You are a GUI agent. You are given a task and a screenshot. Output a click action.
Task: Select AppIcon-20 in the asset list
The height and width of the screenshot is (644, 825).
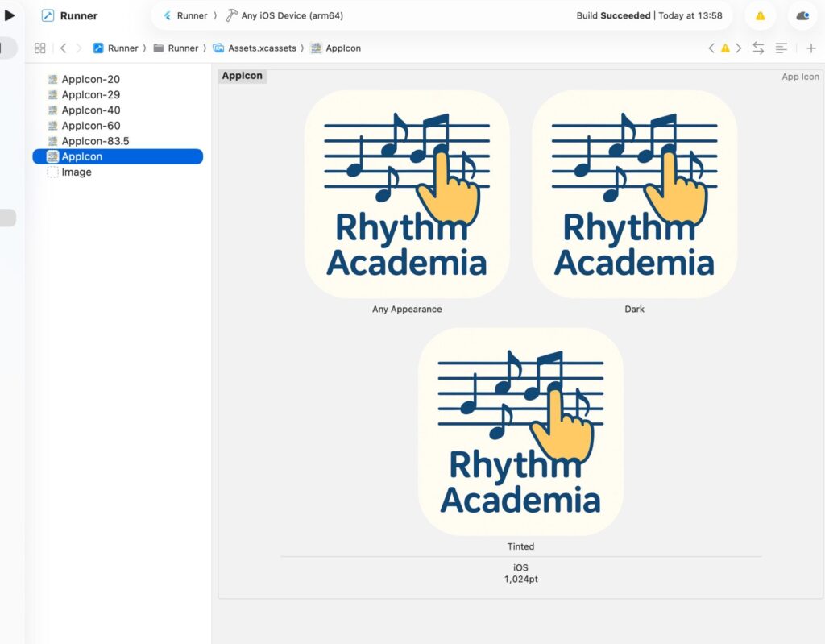(x=90, y=79)
